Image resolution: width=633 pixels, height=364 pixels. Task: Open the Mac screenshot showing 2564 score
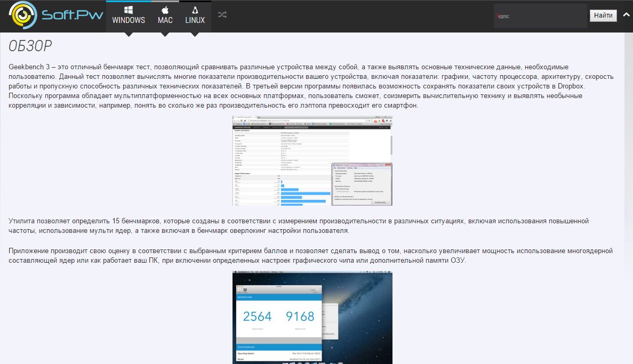(x=313, y=318)
